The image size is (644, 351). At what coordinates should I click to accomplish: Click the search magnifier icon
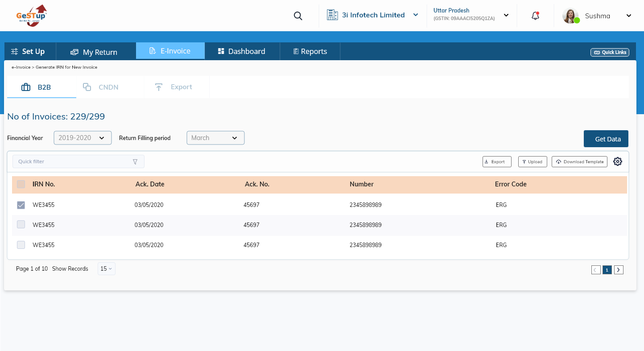coord(298,16)
